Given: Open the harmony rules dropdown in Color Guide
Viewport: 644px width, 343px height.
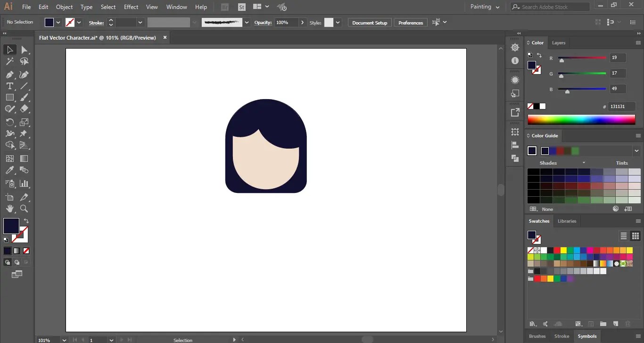Looking at the screenshot, I should click(x=636, y=151).
